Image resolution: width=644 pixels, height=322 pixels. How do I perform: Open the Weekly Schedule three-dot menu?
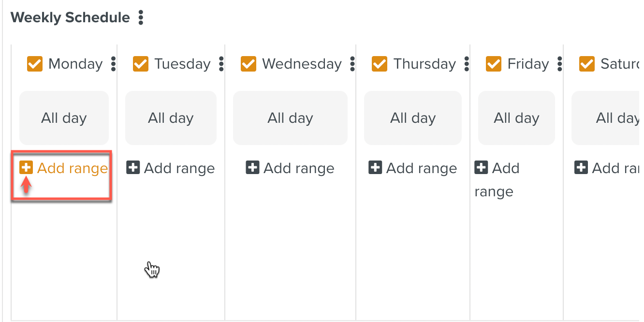pos(141,18)
